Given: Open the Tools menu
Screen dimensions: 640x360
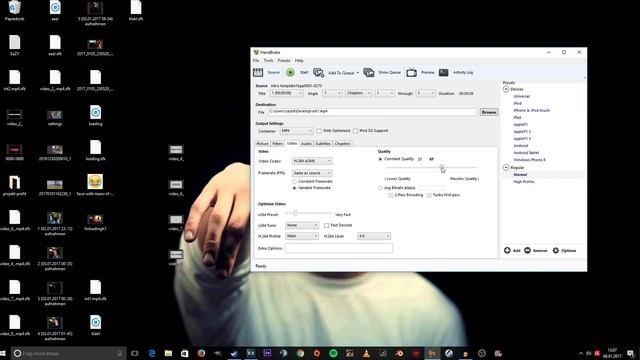Looking at the screenshot, I should [x=268, y=60].
